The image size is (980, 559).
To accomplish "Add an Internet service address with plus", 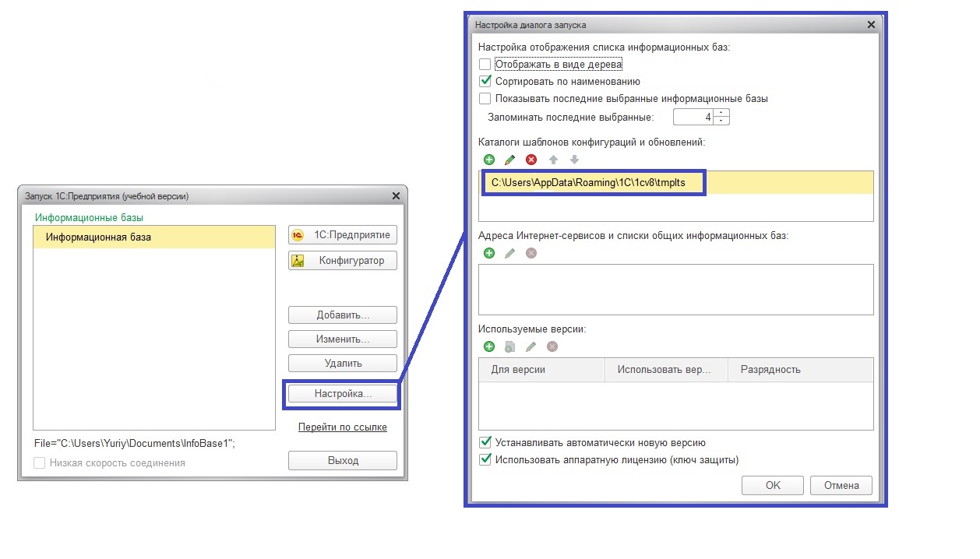I will point(489,253).
